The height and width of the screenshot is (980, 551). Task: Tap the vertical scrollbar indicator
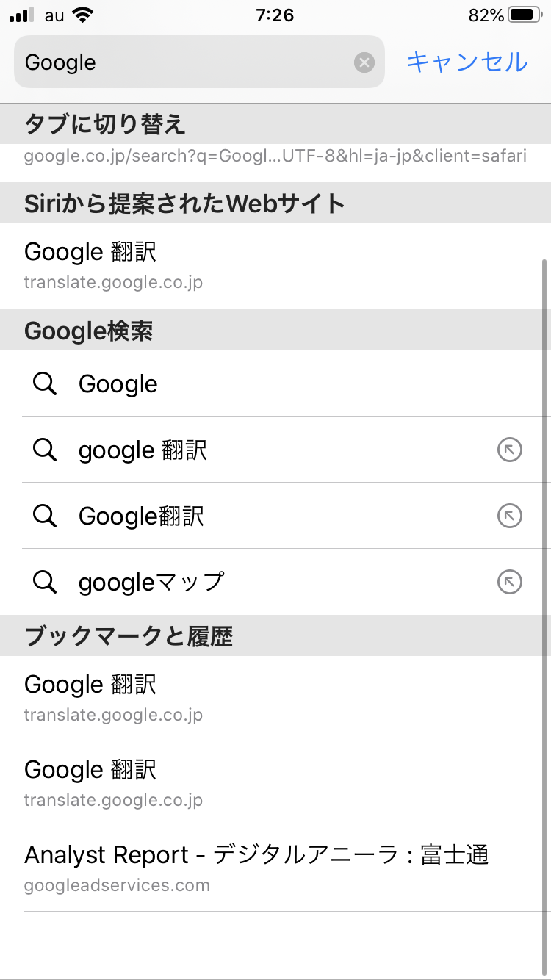pyautogui.click(x=544, y=455)
